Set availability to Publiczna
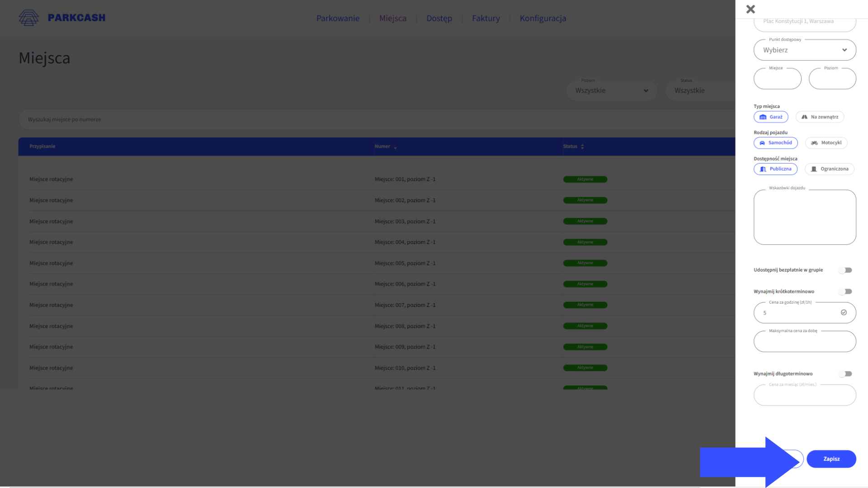The width and height of the screenshot is (868, 488). [775, 169]
